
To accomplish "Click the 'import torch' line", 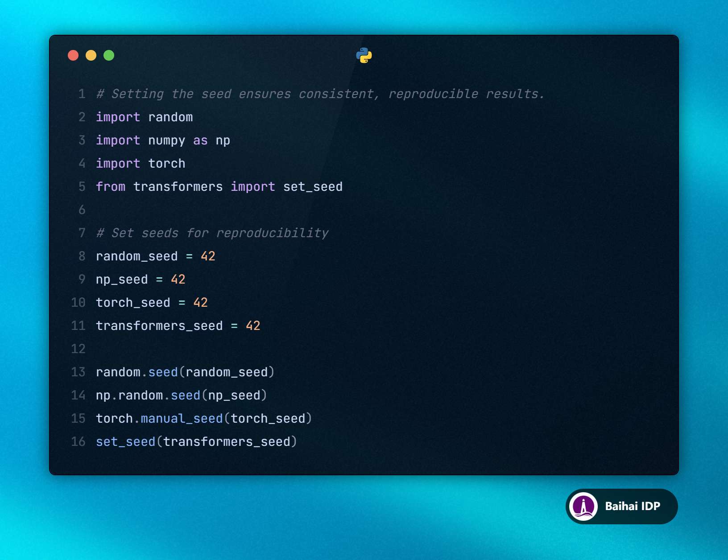I will pos(141,164).
